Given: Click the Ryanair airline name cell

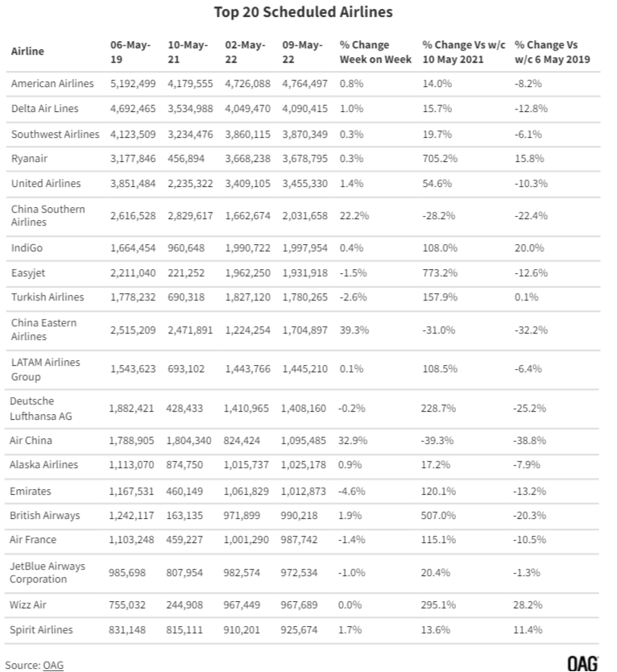Looking at the screenshot, I should click(x=29, y=159).
